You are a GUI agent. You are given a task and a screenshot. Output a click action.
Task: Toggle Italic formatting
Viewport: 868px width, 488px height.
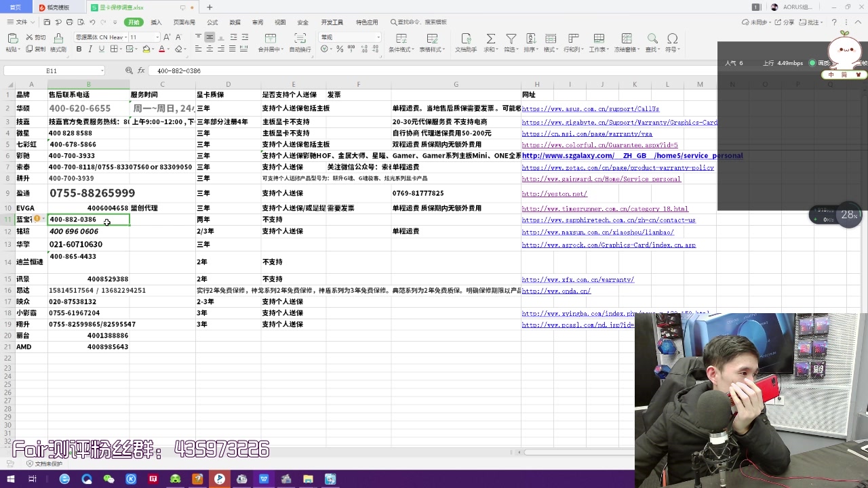click(x=90, y=49)
